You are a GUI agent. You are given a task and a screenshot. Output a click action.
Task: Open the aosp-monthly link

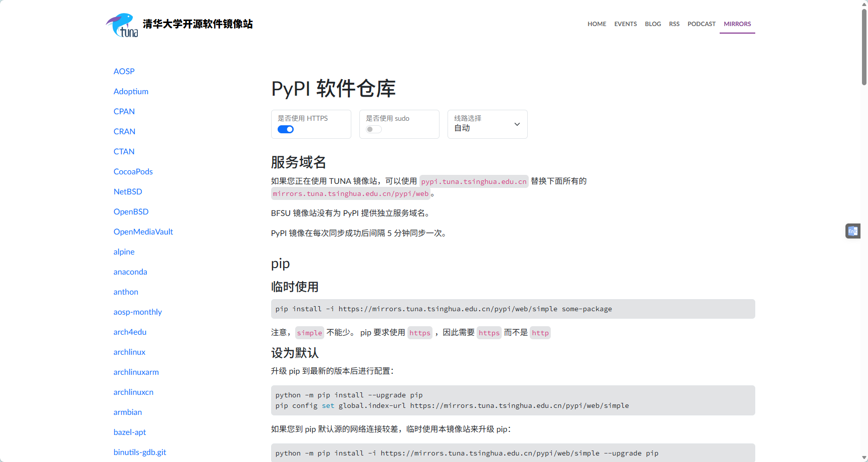click(x=138, y=312)
